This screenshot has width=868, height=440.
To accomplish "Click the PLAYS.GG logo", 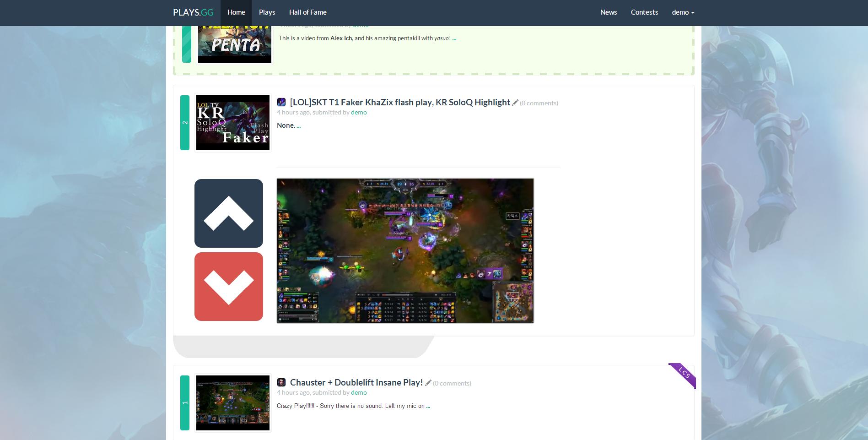I will tap(193, 12).
